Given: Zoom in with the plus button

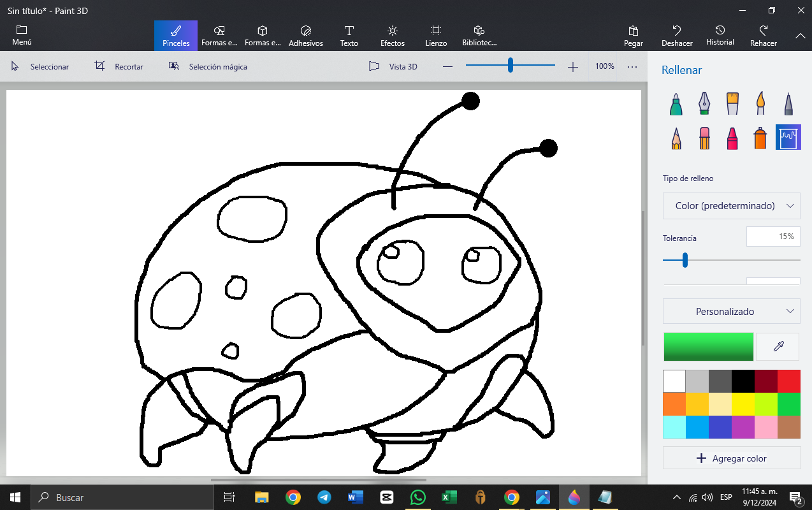Looking at the screenshot, I should click(573, 66).
